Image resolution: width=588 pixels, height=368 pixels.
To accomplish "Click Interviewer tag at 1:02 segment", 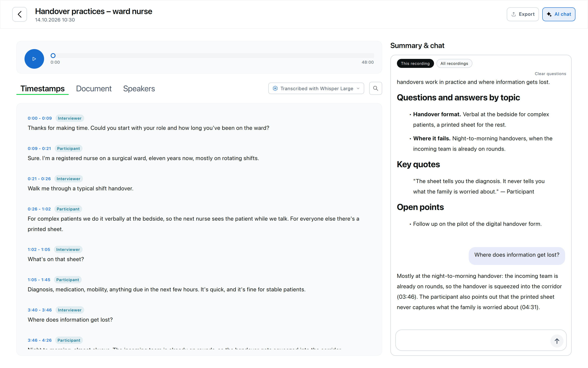I will coord(68,249).
